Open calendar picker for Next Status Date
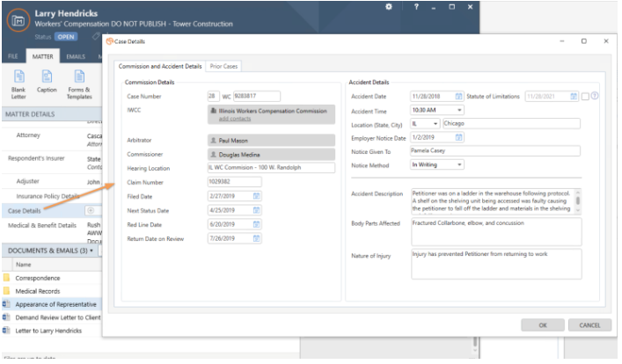 pos(256,210)
